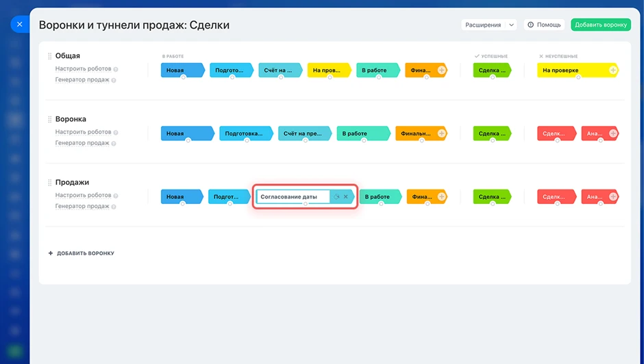
Task: Grab the drag handle beside the Общая funnel
Action: pos(49,56)
